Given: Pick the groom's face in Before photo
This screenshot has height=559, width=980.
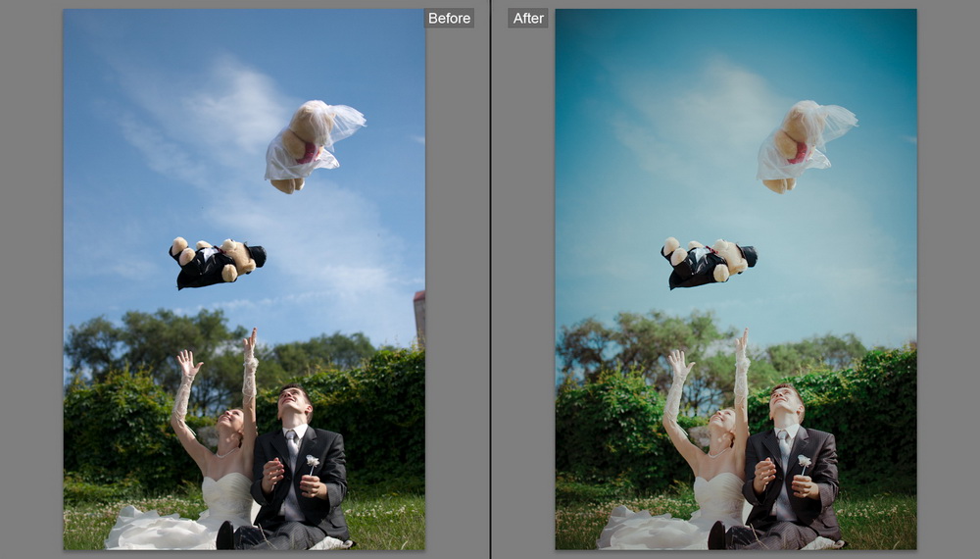Looking at the screenshot, I should click(x=293, y=402).
